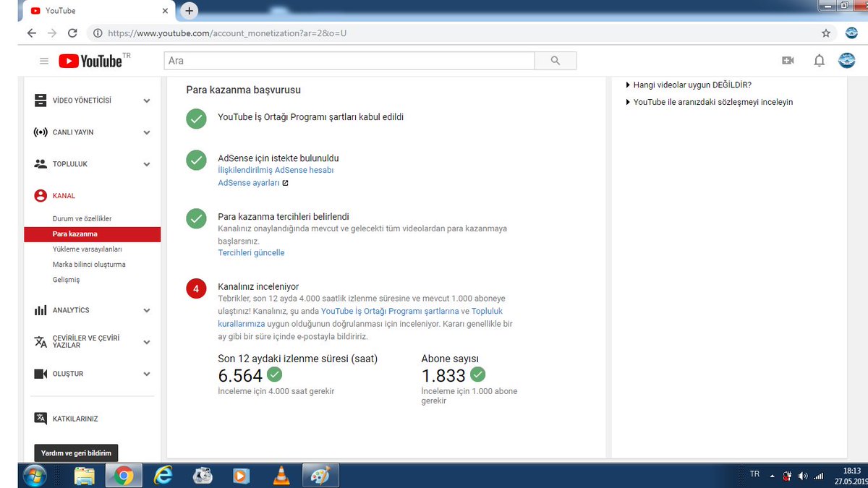
Task: Open a new browser tab
Action: 189,11
